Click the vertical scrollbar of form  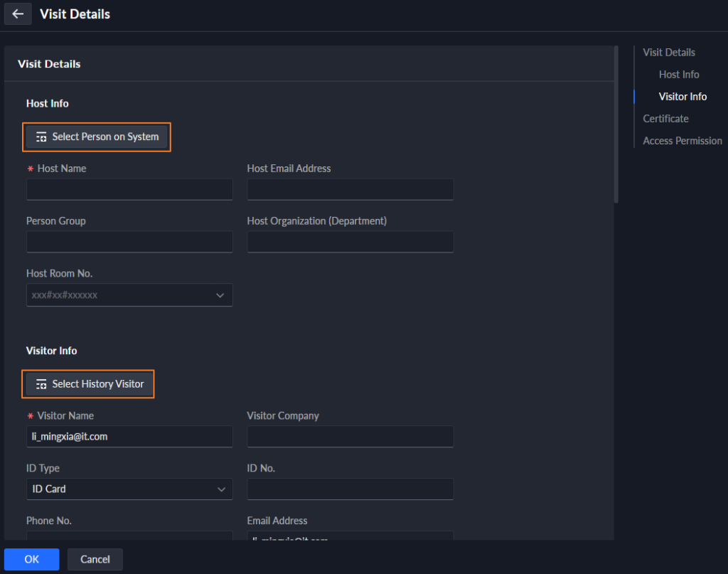point(616,124)
